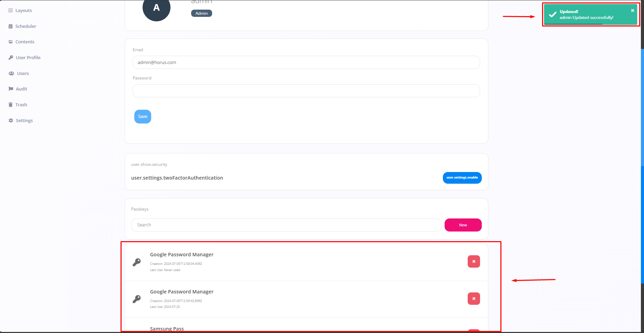Click the Scheduler calendar icon
644x333 pixels.
point(10,26)
